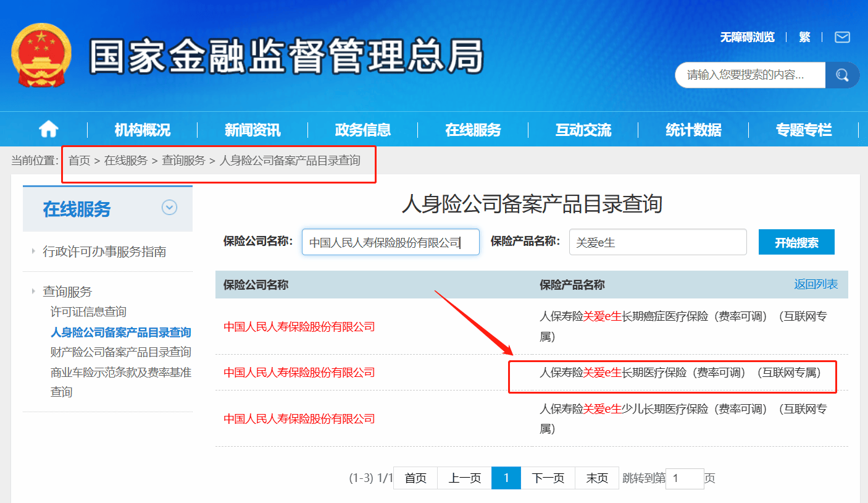Click 末页 pagination button
Screen dimensions: 868x503
point(597,478)
